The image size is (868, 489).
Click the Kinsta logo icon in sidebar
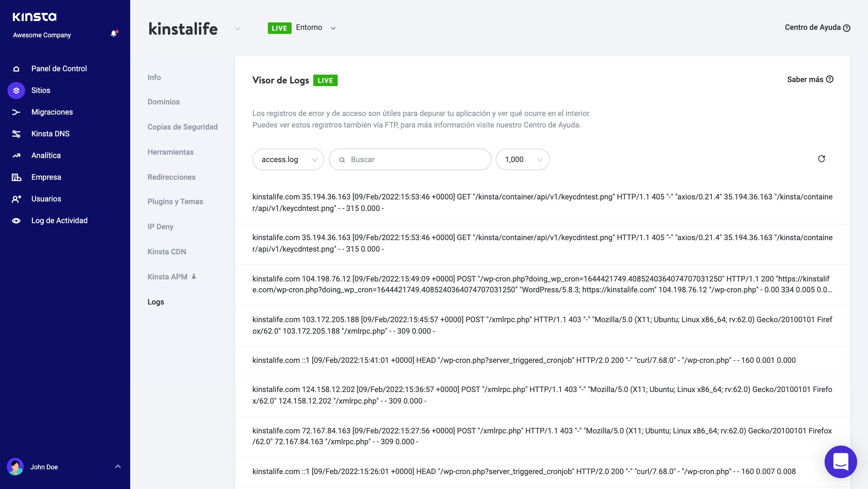click(x=35, y=16)
